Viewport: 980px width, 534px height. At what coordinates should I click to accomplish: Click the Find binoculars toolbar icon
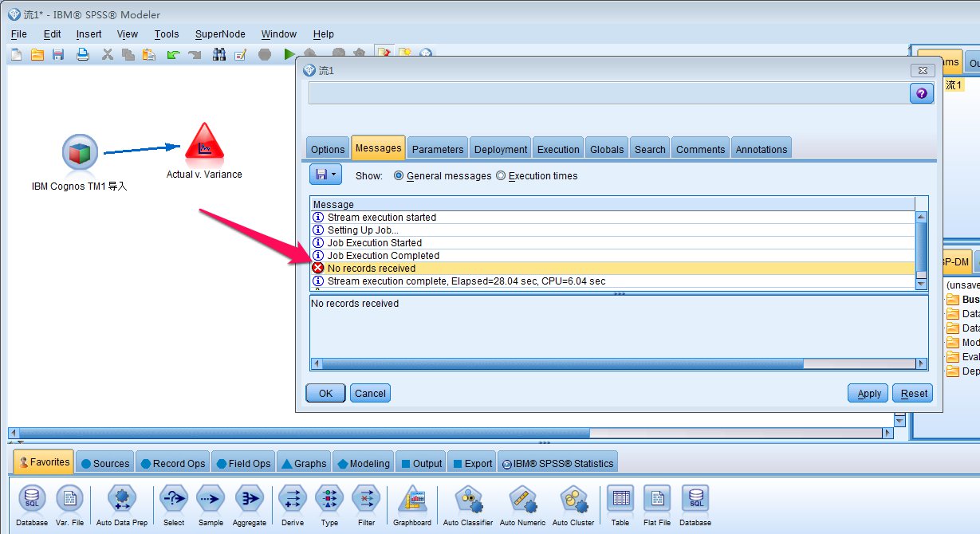tap(219, 54)
